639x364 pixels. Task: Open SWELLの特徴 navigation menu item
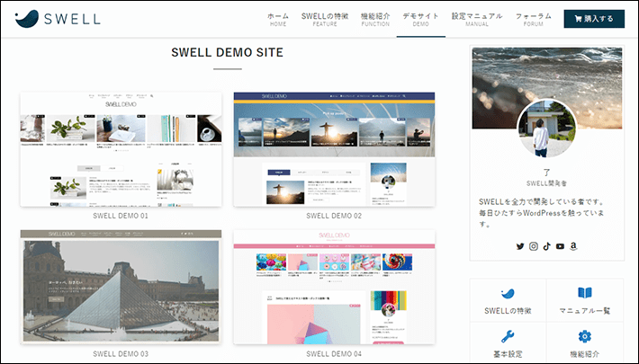[325, 19]
